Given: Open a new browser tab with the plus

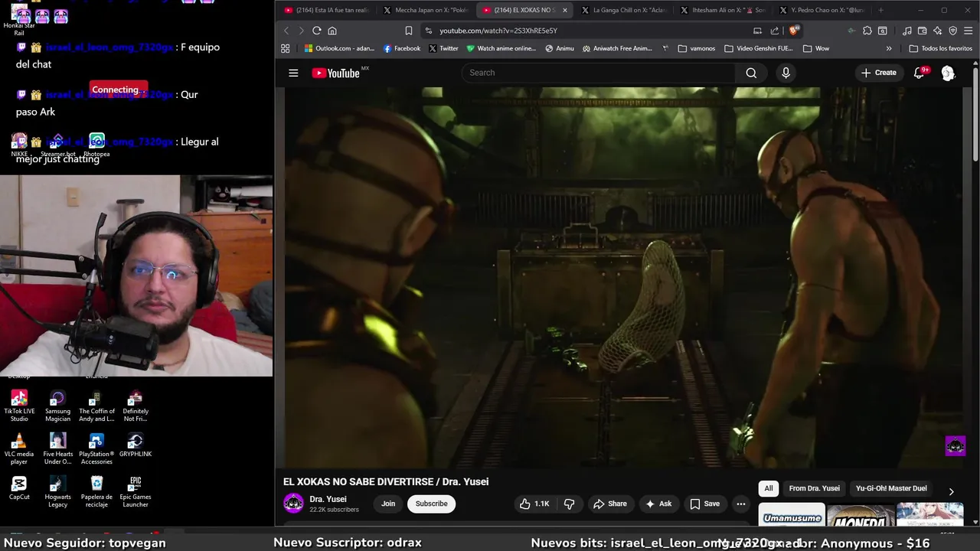Looking at the screenshot, I should coord(880,10).
